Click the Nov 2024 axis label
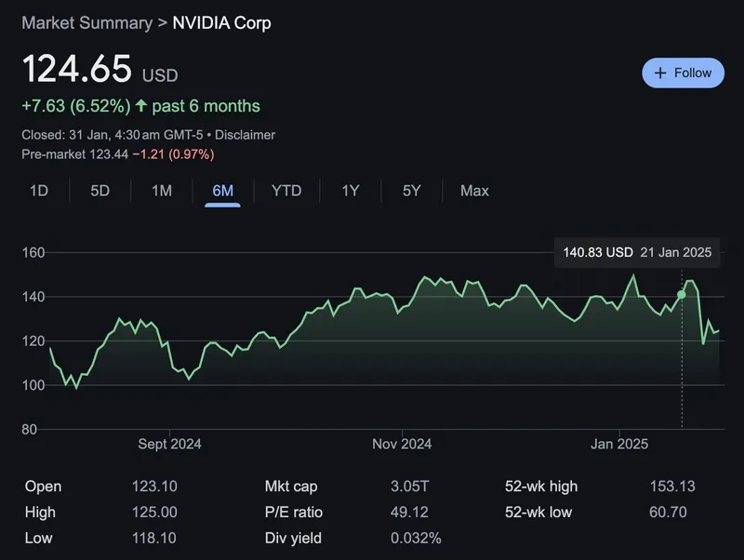This screenshot has height=560, width=744. pyautogui.click(x=402, y=444)
